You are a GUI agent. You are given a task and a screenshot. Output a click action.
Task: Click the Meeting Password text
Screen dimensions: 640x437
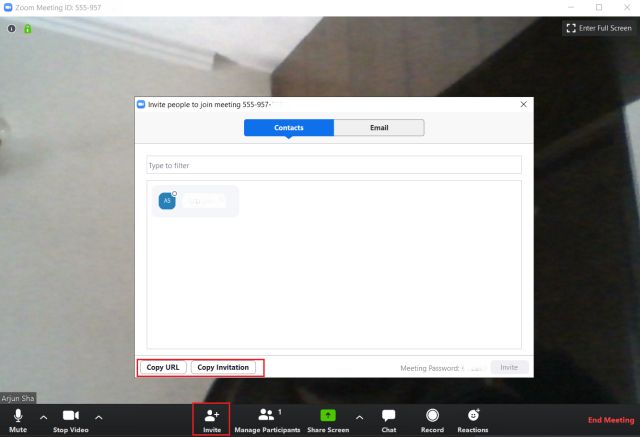[429, 368]
